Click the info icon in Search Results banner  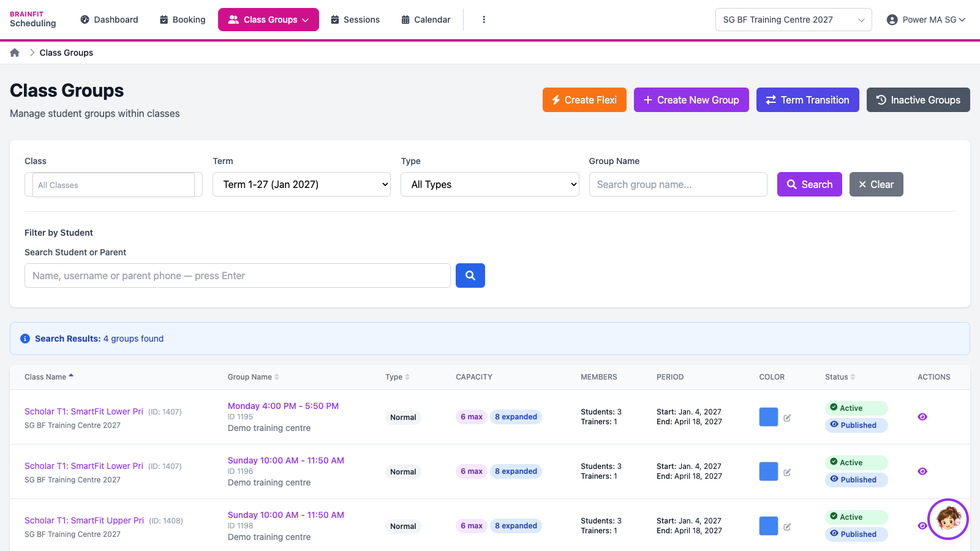25,339
